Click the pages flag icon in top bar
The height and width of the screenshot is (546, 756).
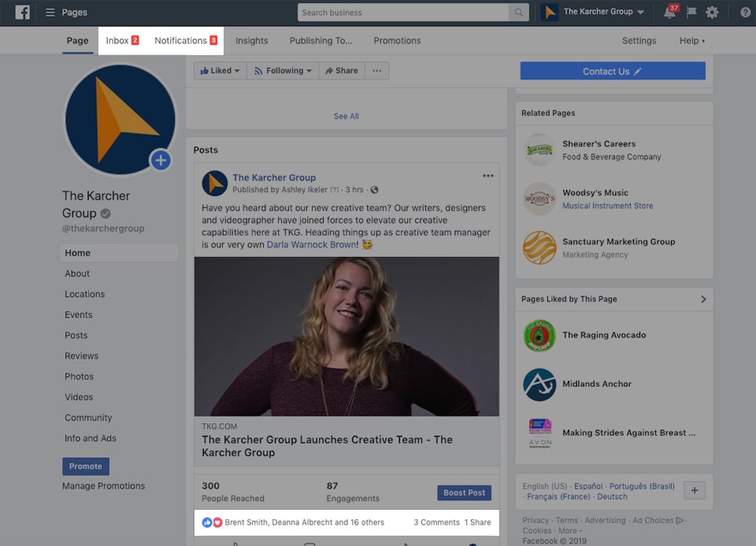(693, 12)
